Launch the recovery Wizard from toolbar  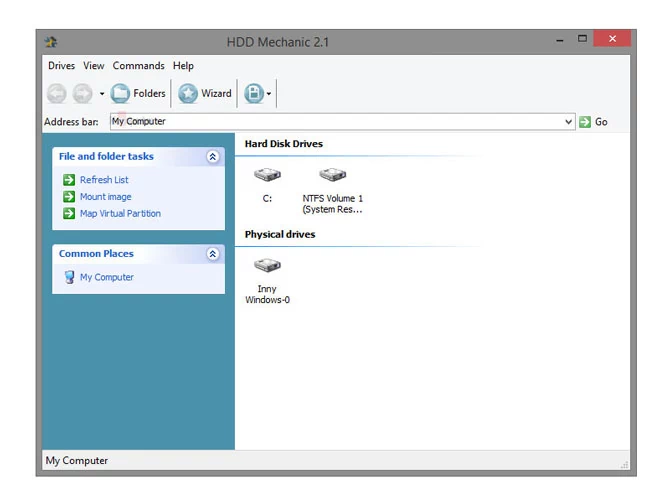point(205,94)
